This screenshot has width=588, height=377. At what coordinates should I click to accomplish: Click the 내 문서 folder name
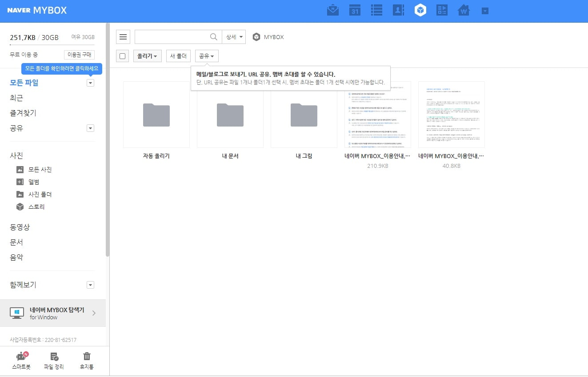tap(230, 156)
